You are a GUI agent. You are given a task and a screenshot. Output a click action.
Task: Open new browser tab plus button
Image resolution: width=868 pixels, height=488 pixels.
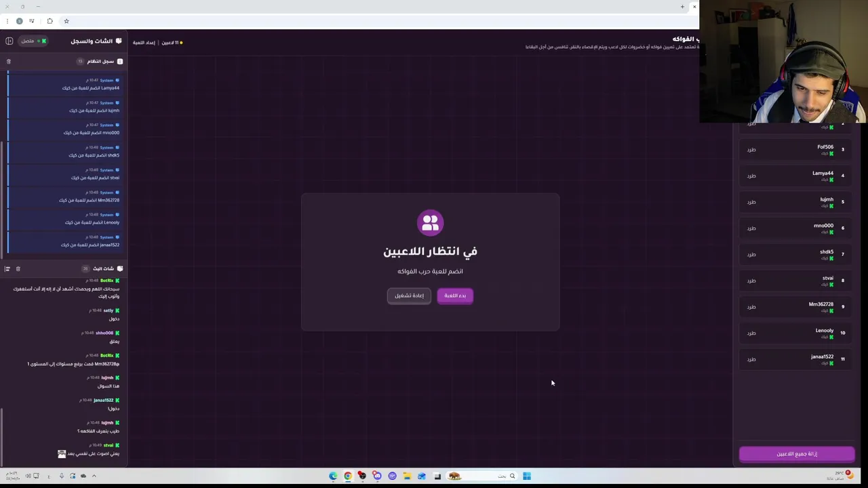(x=682, y=7)
